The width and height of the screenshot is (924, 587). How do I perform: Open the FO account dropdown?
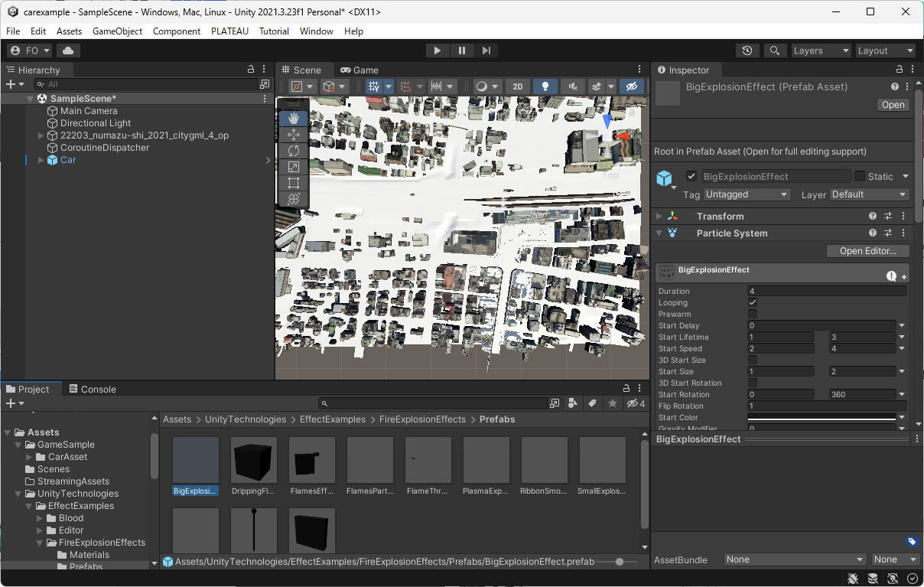pos(30,51)
